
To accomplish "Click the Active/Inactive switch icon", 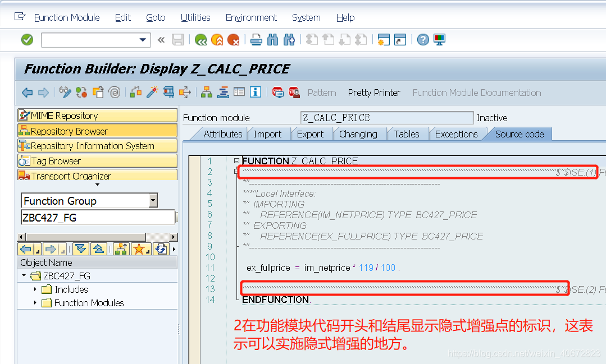I will pos(81,92).
